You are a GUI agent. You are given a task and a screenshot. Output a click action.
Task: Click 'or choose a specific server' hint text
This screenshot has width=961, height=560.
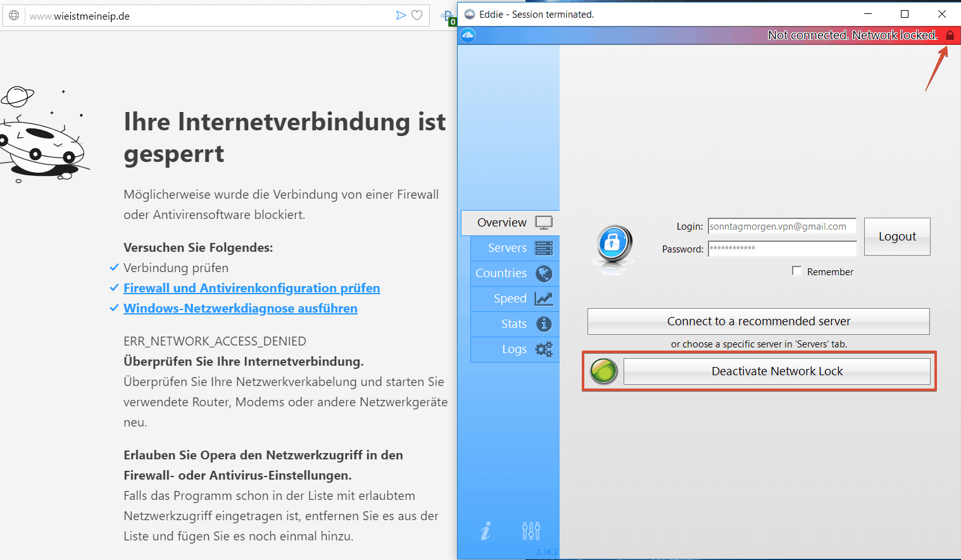pyautogui.click(x=758, y=344)
